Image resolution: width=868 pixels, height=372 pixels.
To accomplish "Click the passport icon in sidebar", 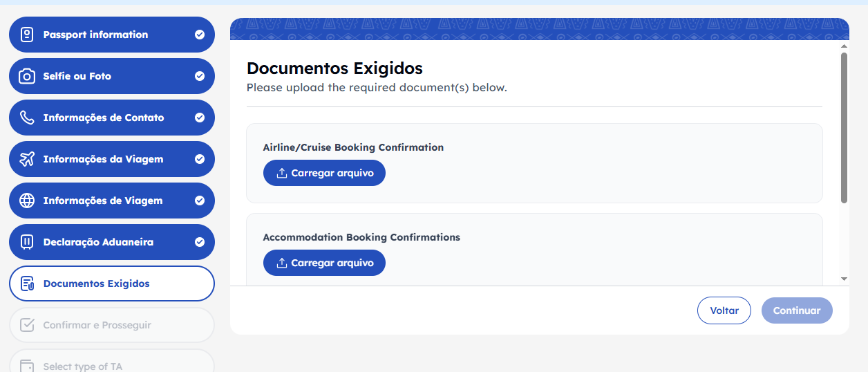I will tap(27, 35).
